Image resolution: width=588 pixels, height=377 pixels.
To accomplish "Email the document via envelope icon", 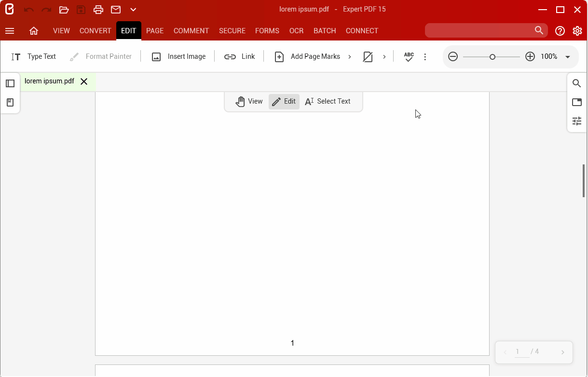I will click(x=116, y=10).
